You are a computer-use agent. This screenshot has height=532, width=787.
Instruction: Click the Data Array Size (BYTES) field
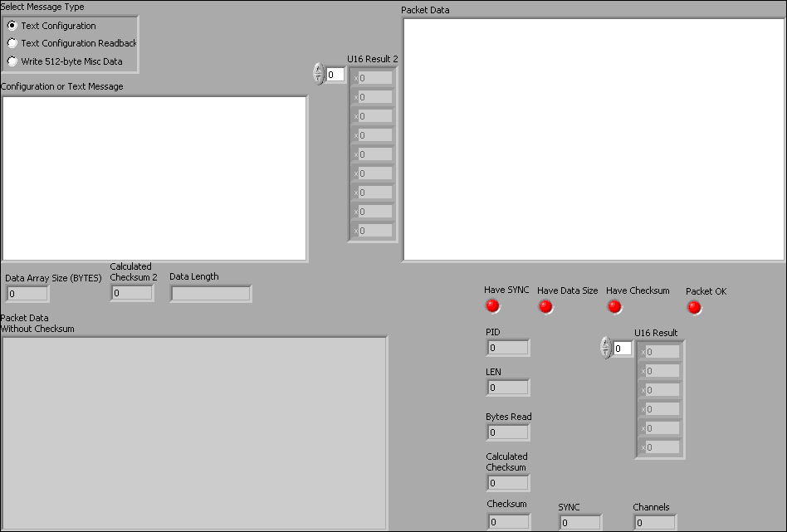27,293
